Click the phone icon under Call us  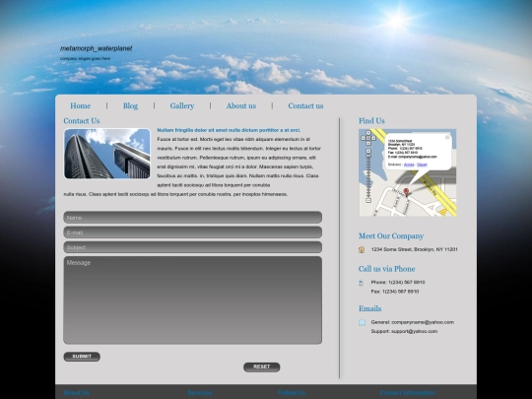click(x=361, y=283)
